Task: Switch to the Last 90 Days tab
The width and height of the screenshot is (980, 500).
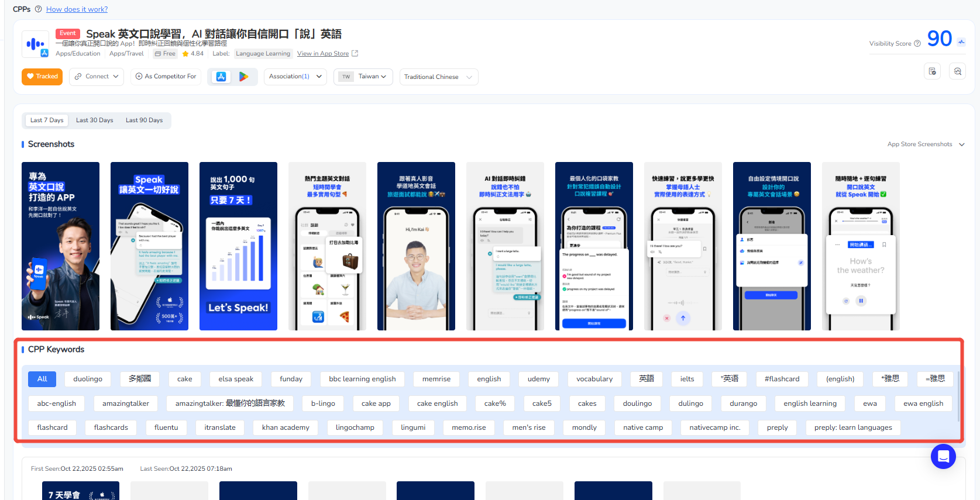Action: pos(144,120)
